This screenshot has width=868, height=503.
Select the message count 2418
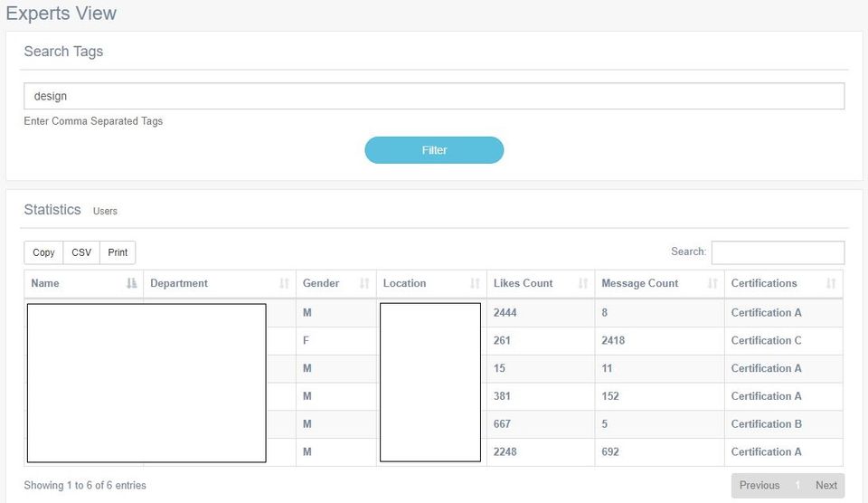pyautogui.click(x=613, y=340)
